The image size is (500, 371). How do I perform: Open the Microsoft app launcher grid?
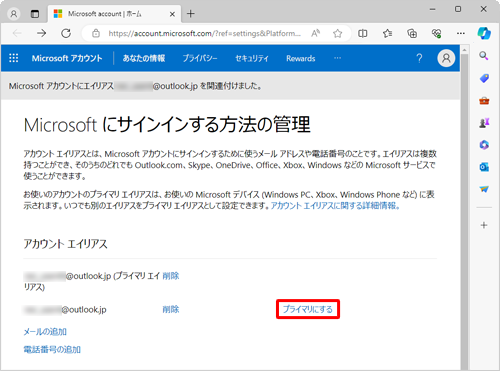tap(14, 58)
